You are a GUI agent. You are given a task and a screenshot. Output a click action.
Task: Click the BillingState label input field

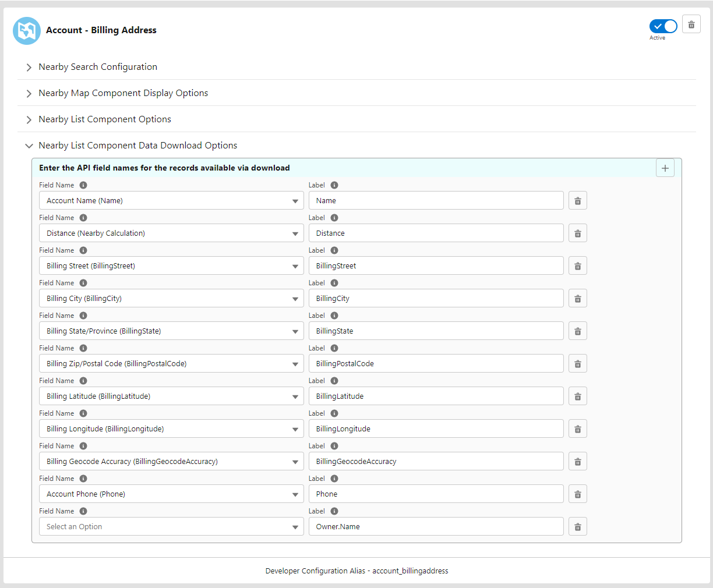click(436, 331)
